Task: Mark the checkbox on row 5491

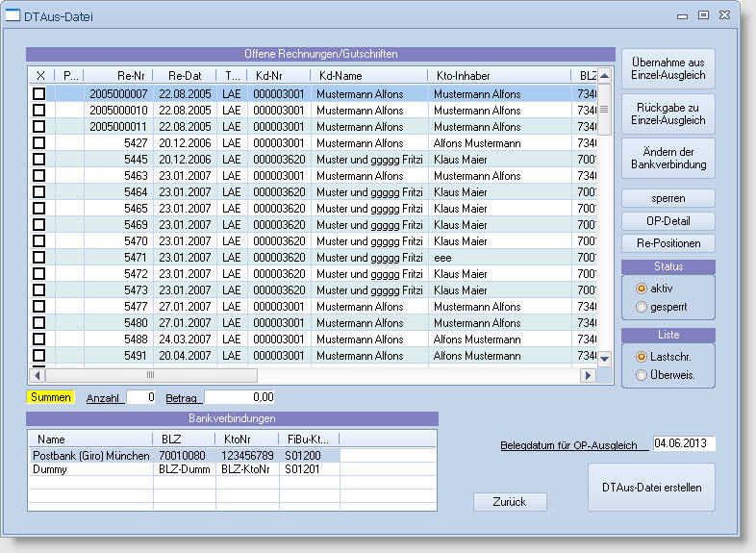Action: (x=39, y=356)
